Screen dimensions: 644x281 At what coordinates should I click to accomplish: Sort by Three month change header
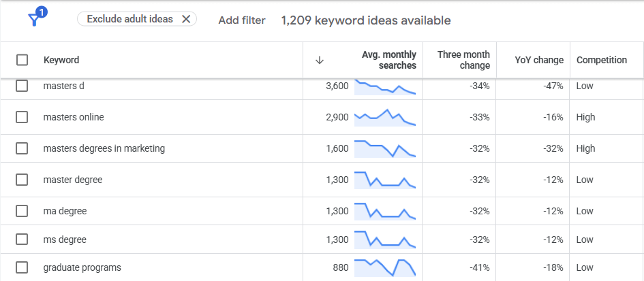click(x=463, y=60)
